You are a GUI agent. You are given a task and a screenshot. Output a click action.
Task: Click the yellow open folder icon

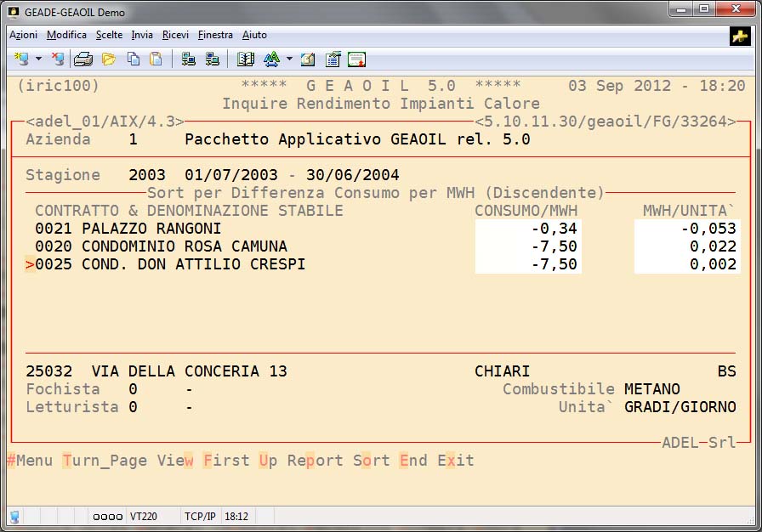109,59
